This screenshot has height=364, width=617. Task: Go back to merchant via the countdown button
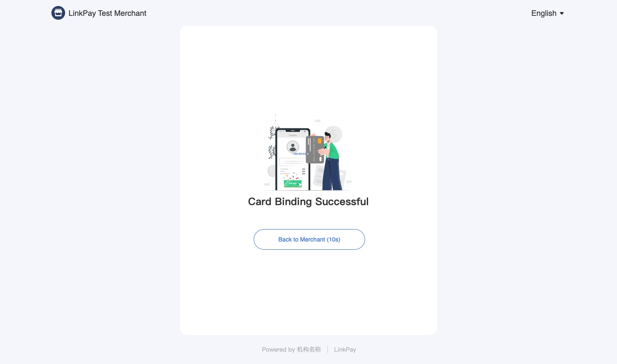click(x=309, y=239)
